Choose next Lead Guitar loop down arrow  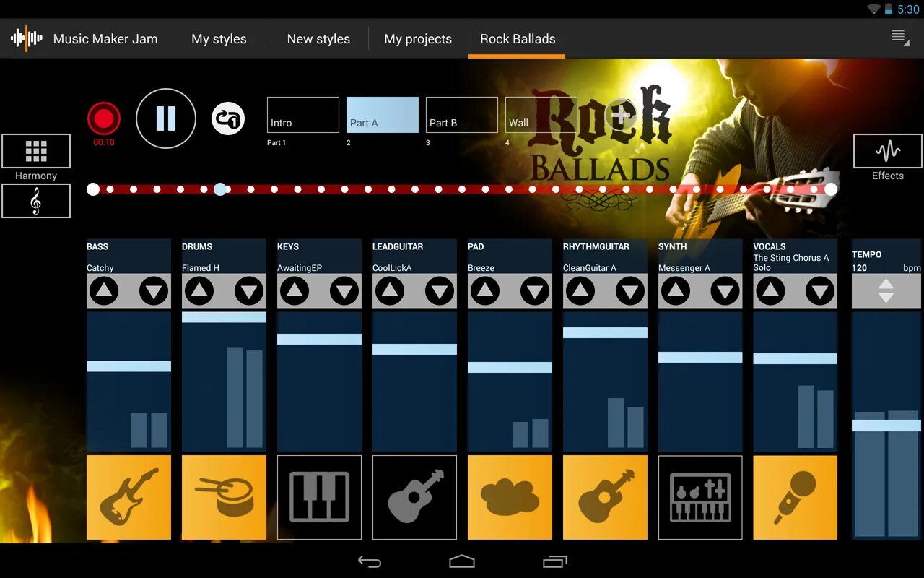coord(440,291)
